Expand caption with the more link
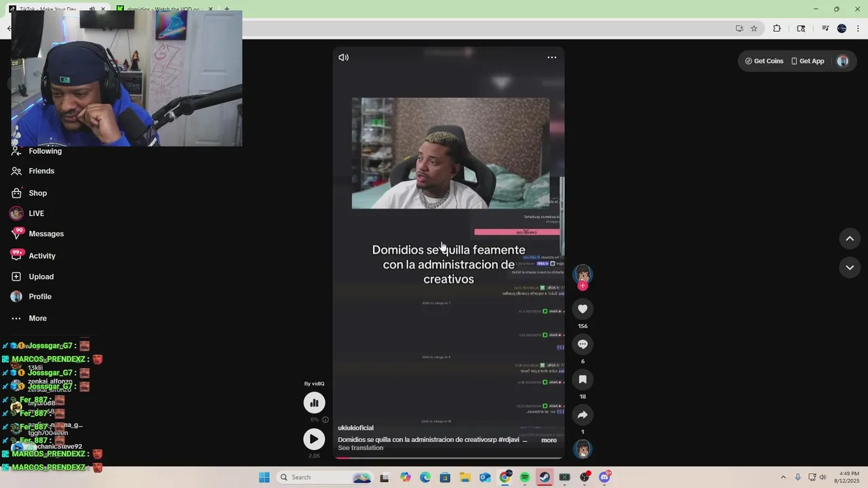The width and height of the screenshot is (868, 488). (x=549, y=441)
